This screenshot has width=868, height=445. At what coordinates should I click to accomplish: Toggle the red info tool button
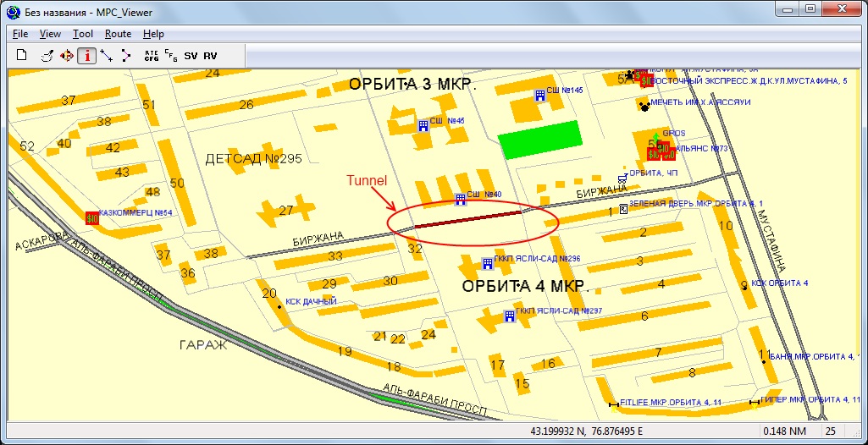[x=86, y=56]
